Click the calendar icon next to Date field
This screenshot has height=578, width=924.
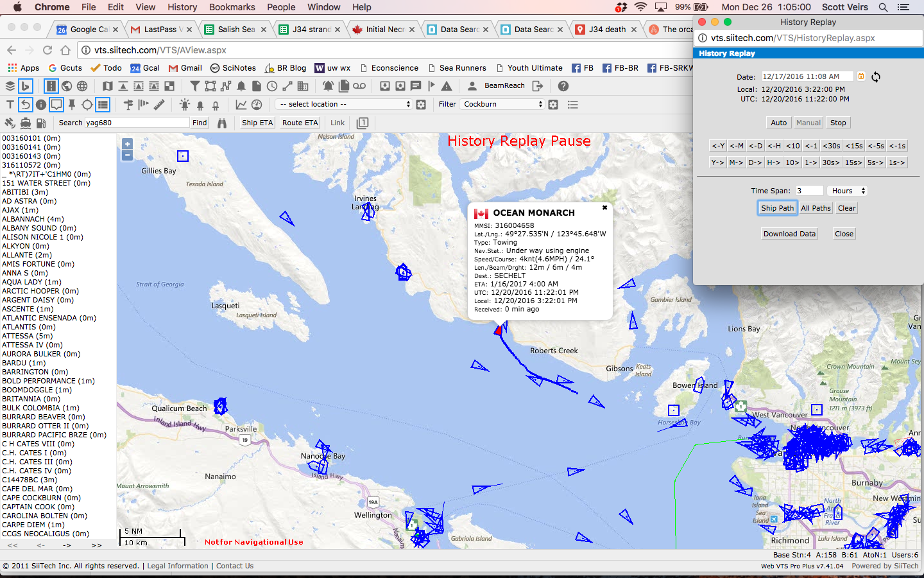coord(861,76)
